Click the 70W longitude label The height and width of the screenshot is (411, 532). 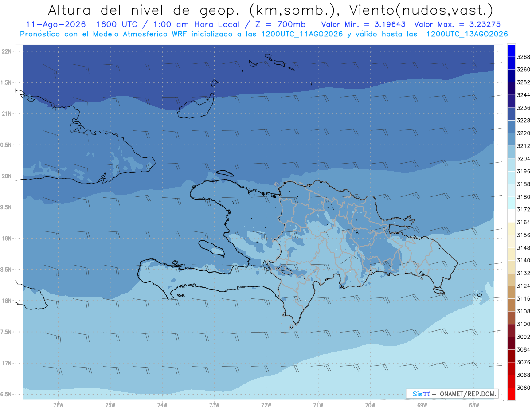(370, 405)
